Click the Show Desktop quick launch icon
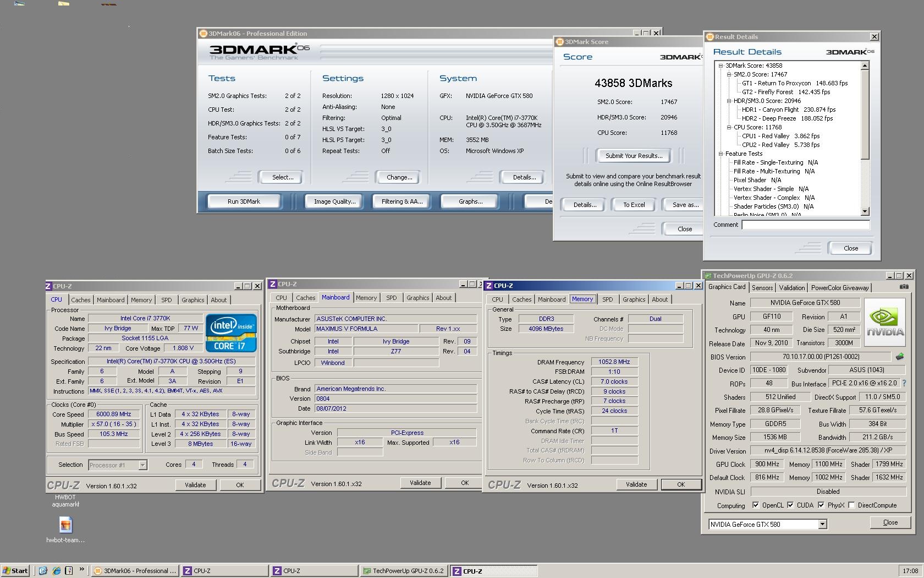 coord(43,571)
